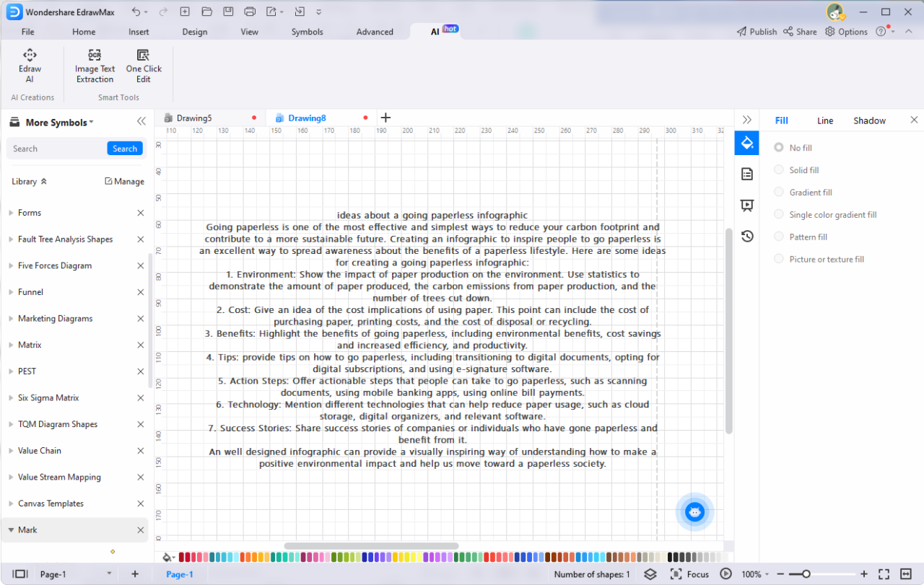Click the Save icon in the quick access toolbar
The height and width of the screenshot is (585, 924).
coord(227,11)
